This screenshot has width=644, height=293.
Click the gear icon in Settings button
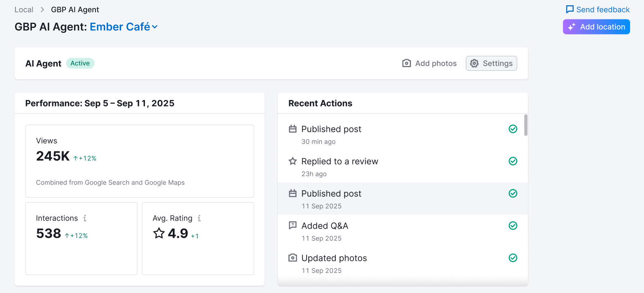coord(475,63)
